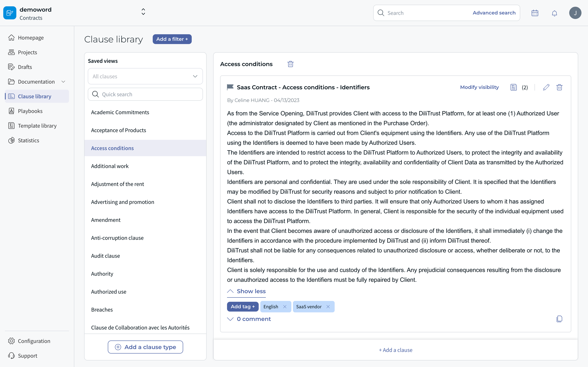The height and width of the screenshot is (367, 588).
Task: Open the All clauses saved views dropdown
Action: pos(145,76)
